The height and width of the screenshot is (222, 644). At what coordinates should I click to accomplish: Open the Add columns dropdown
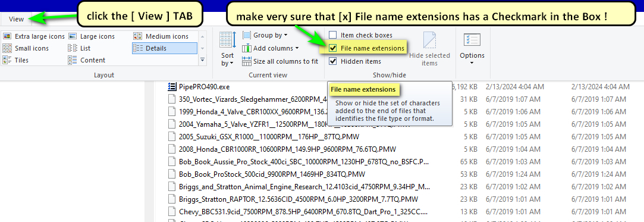pos(270,48)
